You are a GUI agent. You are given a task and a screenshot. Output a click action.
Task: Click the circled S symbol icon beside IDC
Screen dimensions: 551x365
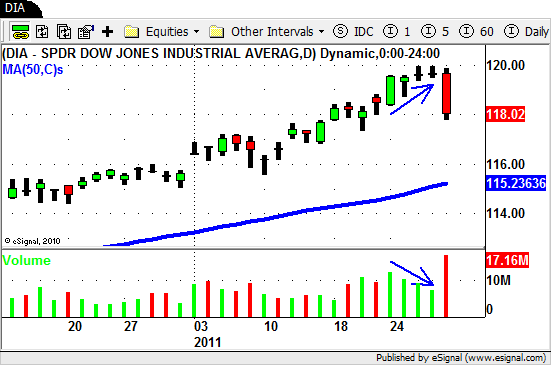pyautogui.click(x=340, y=31)
